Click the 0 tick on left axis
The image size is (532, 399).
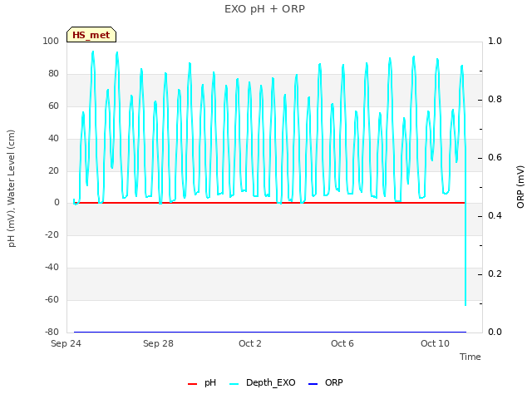57,203
